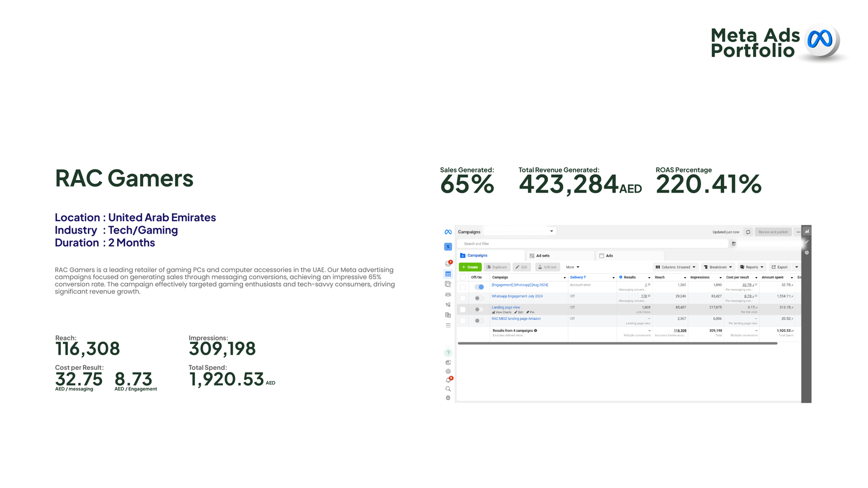Open the Whatsapp Engagement July 2024 campaign link

click(517, 296)
